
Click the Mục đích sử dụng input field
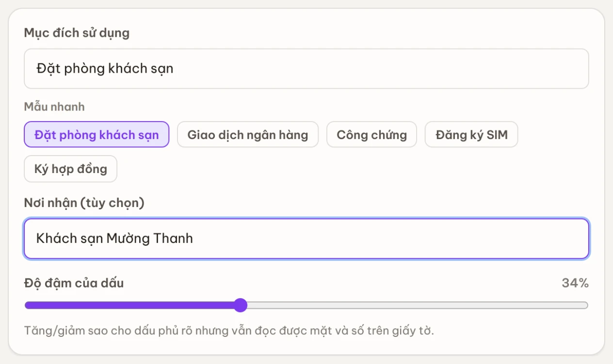coord(306,69)
